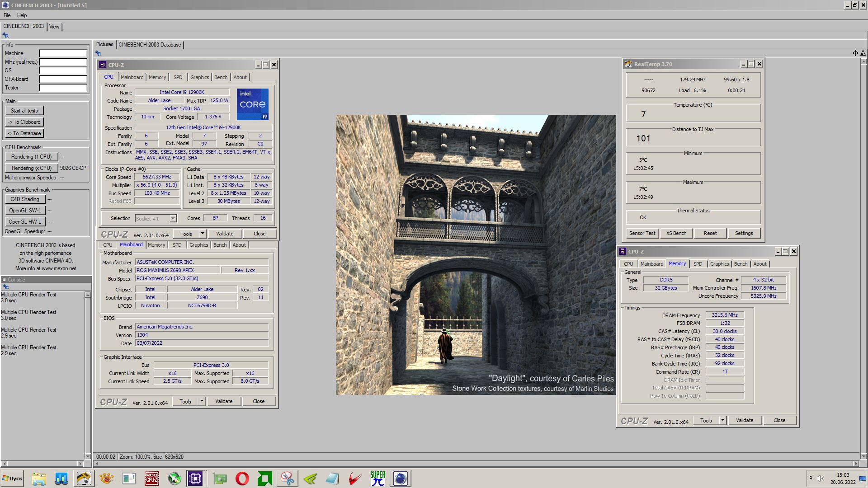Open the red checkmark taskbar icon

click(x=355, y=479)
